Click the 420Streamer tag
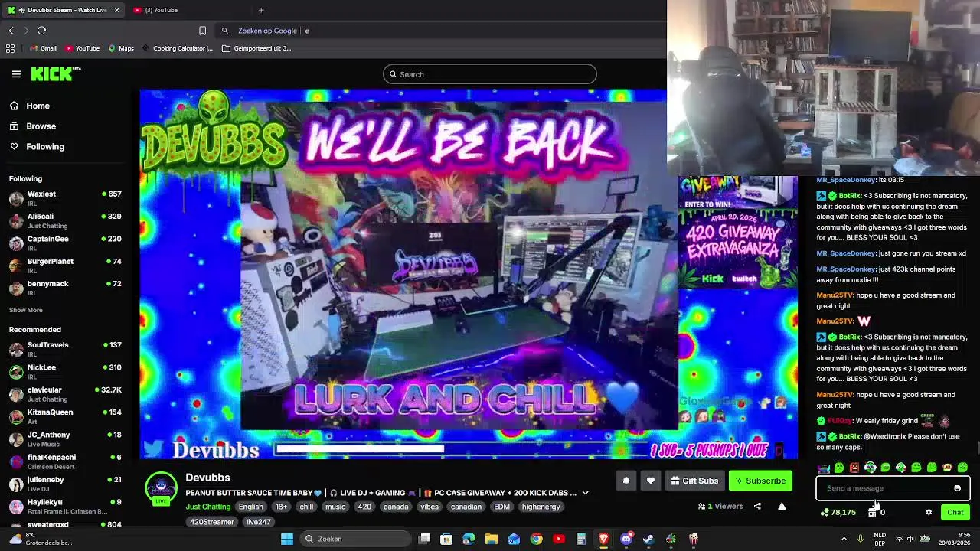This screenshot has width=980, height=551. [212, 522]
